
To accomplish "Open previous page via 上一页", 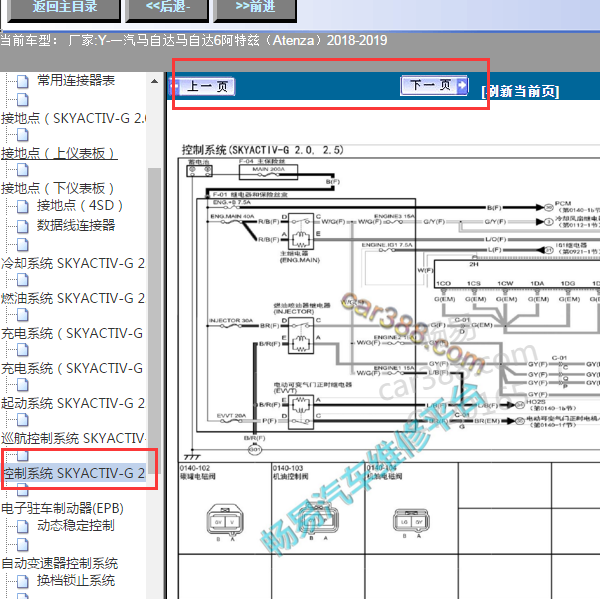I will (x=202, y=87).
